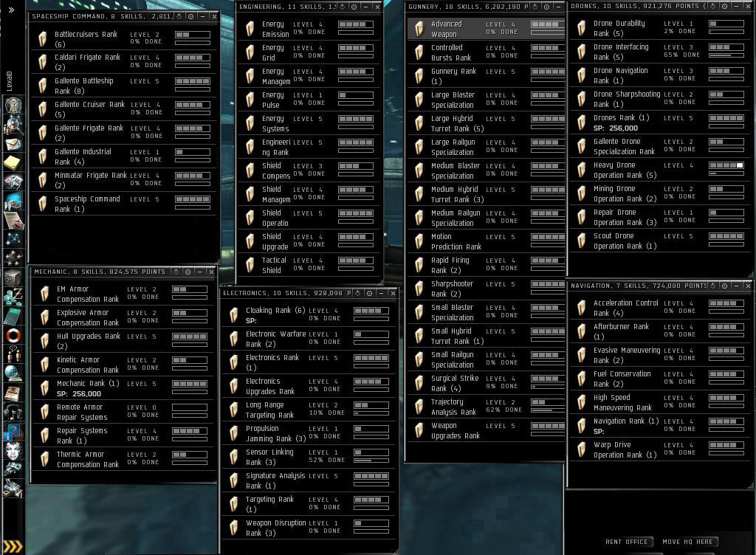Toggle the circle pin button on the Engineering window

[354, 7]
